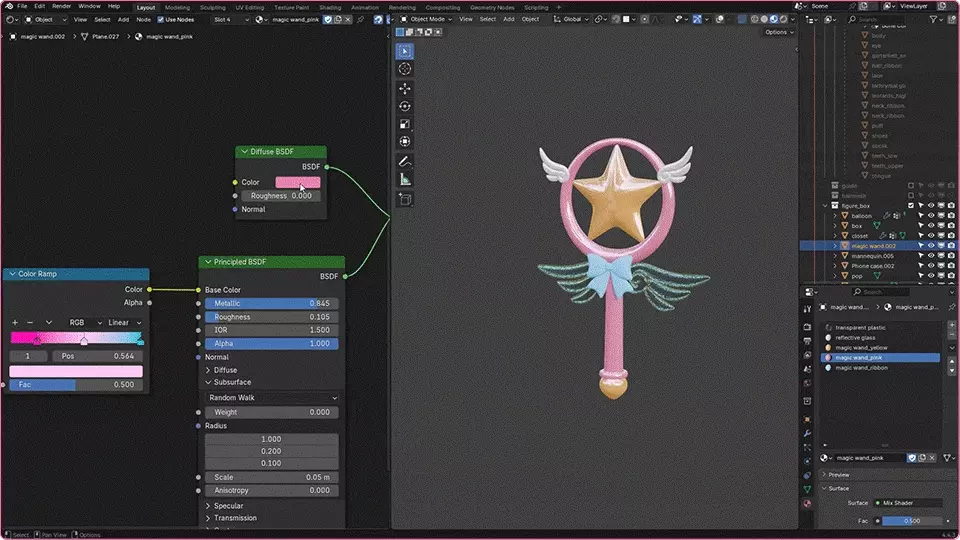Expand magic wand.002 in the outliner
Screen dimensions: 960x540
(834, 246)
